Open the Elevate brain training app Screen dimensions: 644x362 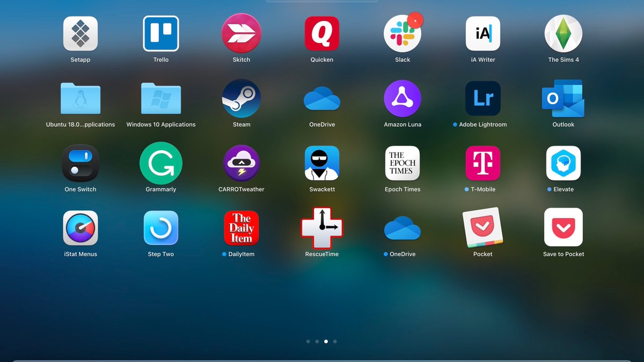click(x=563, y=163)
